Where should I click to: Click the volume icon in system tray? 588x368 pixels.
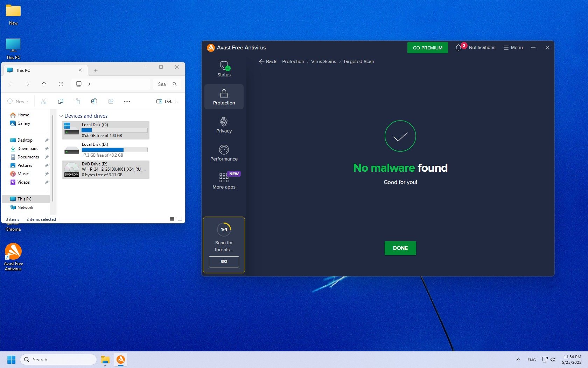click(x=553, y=360)
